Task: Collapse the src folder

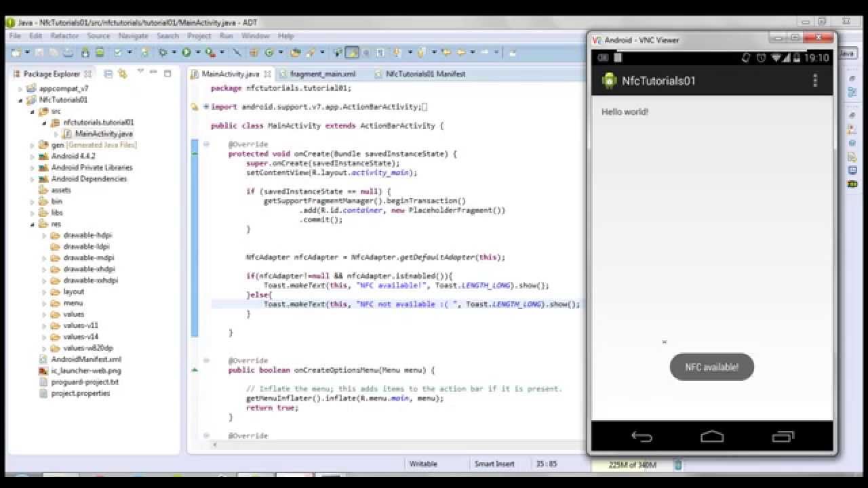Action: 33,112
